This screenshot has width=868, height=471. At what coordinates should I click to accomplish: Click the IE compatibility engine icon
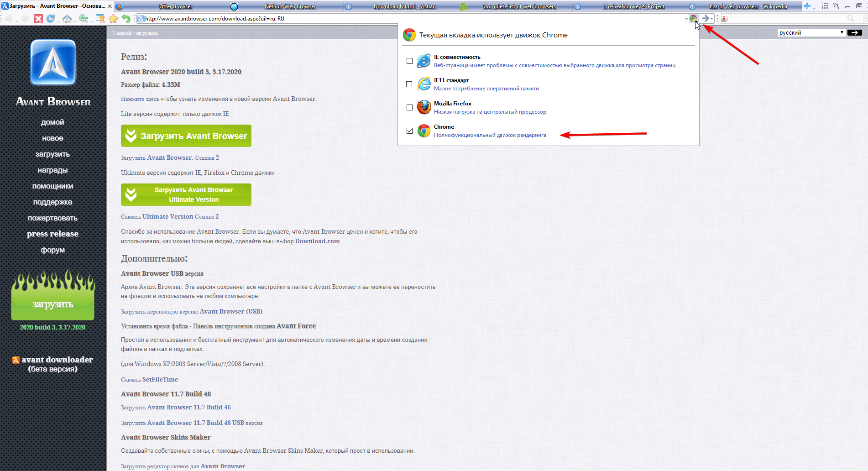(424, 61)
